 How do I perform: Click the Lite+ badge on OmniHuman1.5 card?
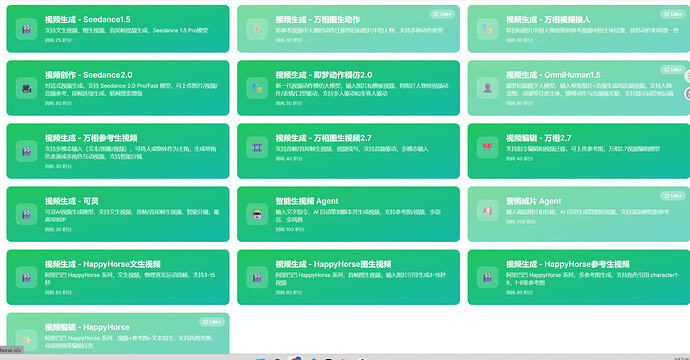pos(673,70)
